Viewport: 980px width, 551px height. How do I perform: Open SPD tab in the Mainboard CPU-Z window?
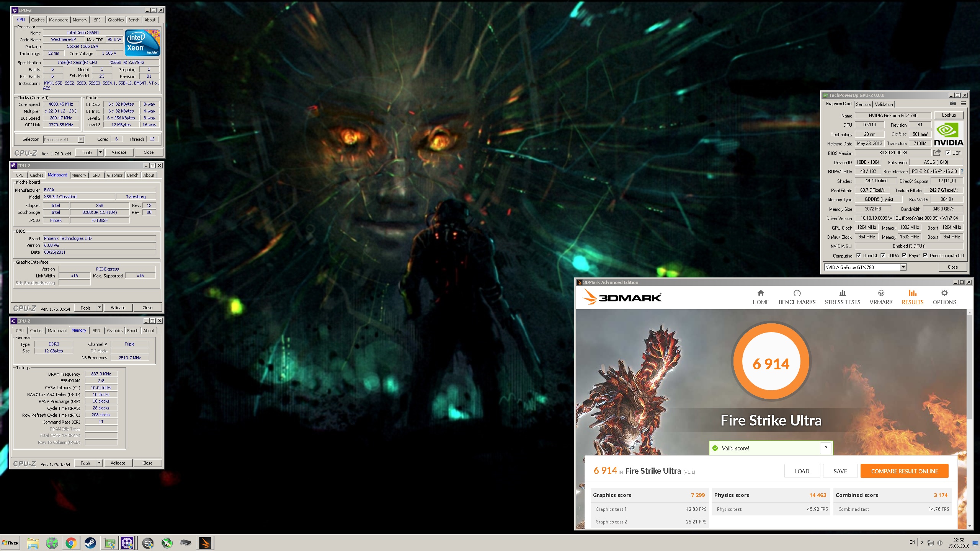tap(96, 175)
